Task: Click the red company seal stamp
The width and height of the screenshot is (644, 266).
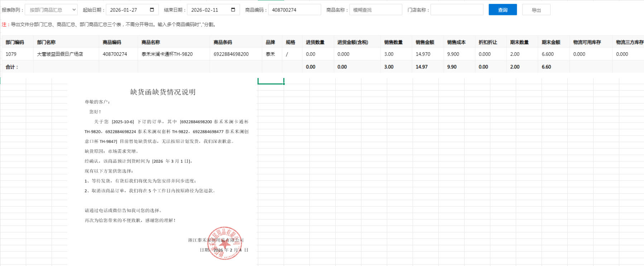Action: 224,243
